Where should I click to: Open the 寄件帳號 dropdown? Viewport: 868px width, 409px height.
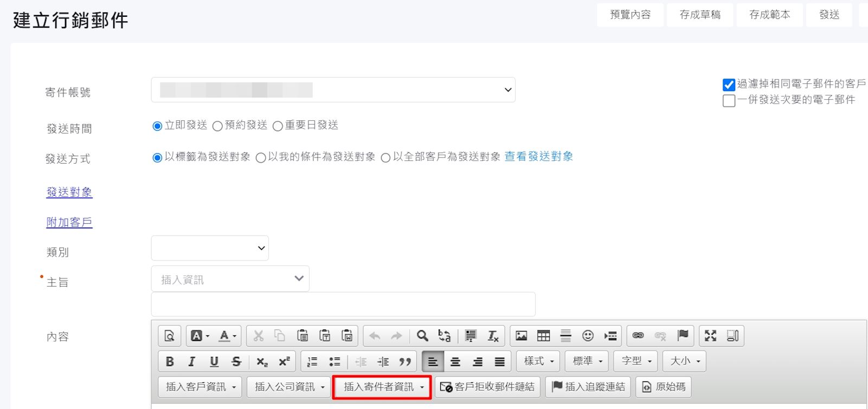pyautogui.click(x=333, y=90)
